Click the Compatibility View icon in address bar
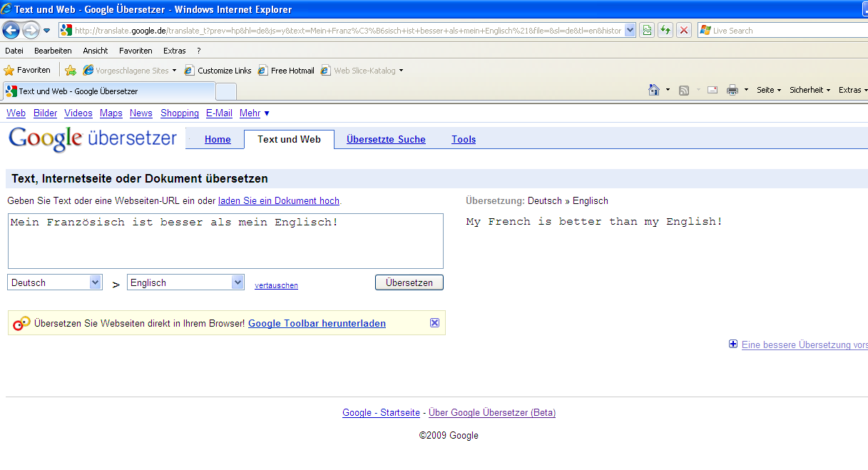This screenshot has width=868, height=470. pos(647,30)
